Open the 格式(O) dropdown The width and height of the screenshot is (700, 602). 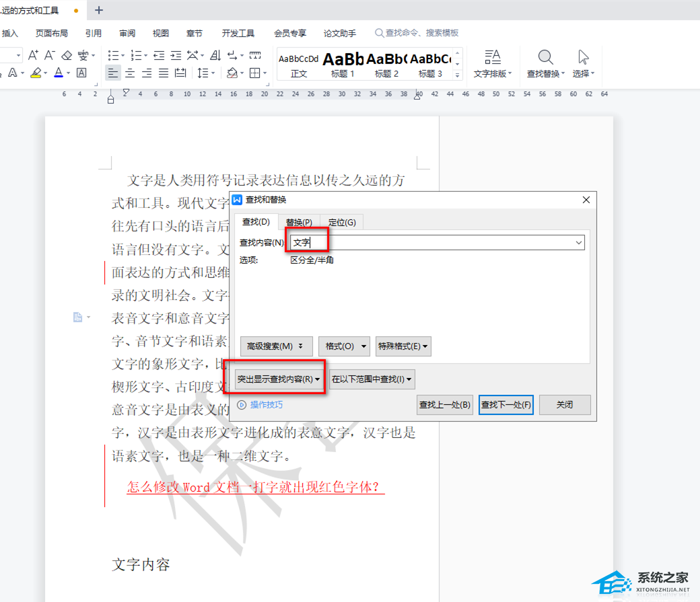[x=344, y=346]
